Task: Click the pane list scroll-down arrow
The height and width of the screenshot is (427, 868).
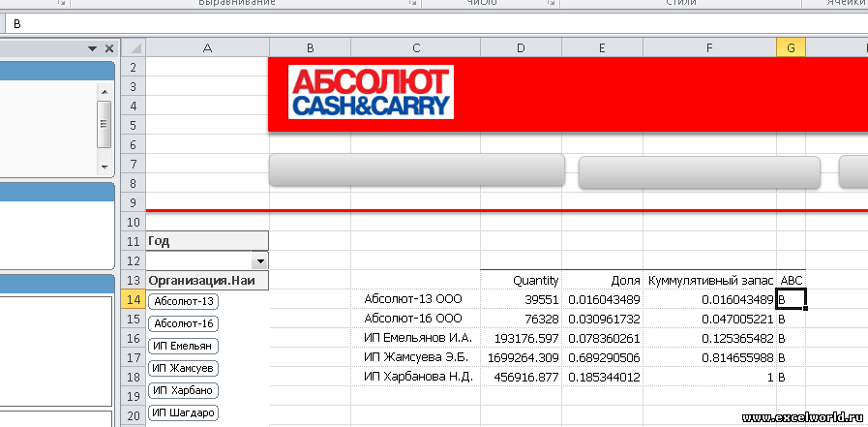Action: click(x=105, y=167)
